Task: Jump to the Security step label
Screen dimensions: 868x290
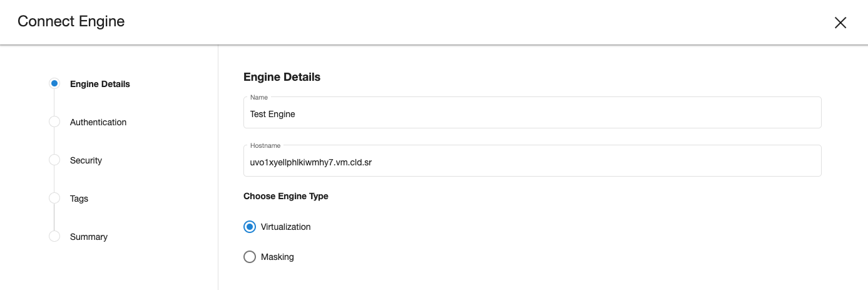Action: (x=86, y=160)
